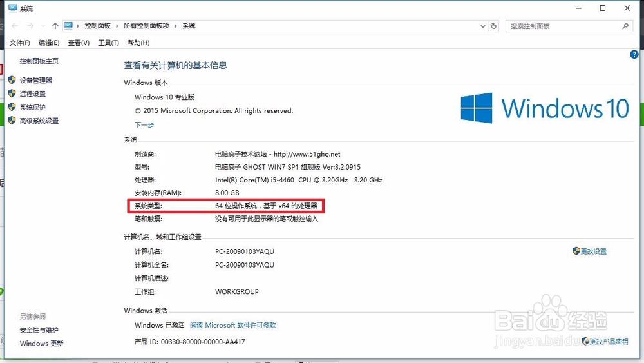Open the help question mark icon

(x=634, y=54)
